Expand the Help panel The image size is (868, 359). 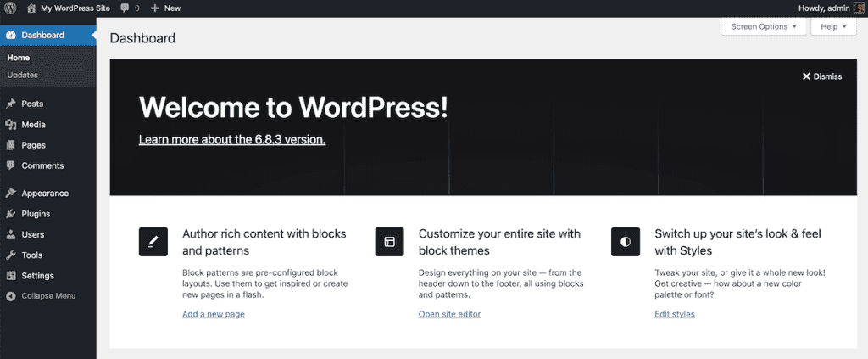[834, 26]
